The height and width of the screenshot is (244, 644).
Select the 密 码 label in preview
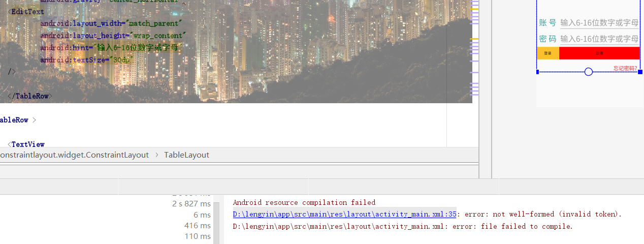click(548, 39)
